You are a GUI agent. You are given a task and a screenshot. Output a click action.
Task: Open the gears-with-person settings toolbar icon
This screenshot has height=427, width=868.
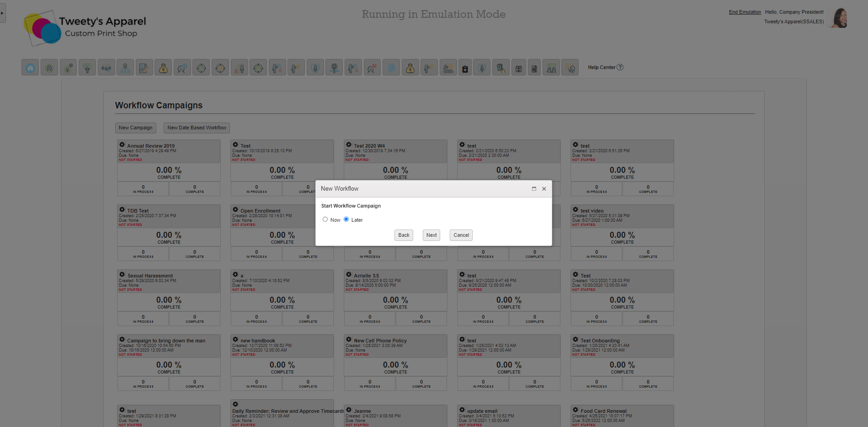point(68,68)
